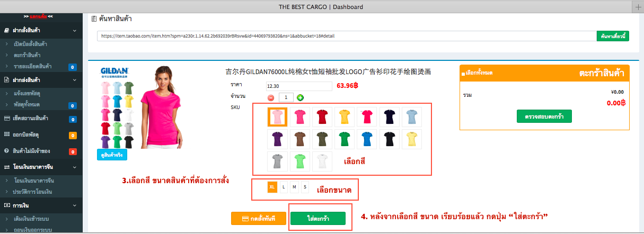Select size S
This screenshot has height=234, width=644.
(305, 187)
